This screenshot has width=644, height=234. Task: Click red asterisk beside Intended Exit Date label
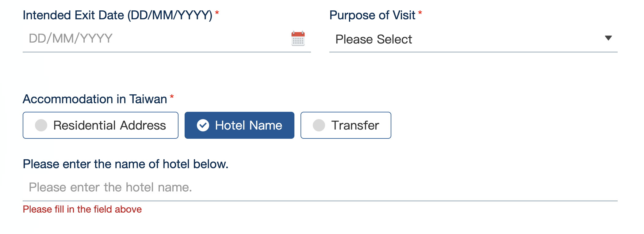217,13
